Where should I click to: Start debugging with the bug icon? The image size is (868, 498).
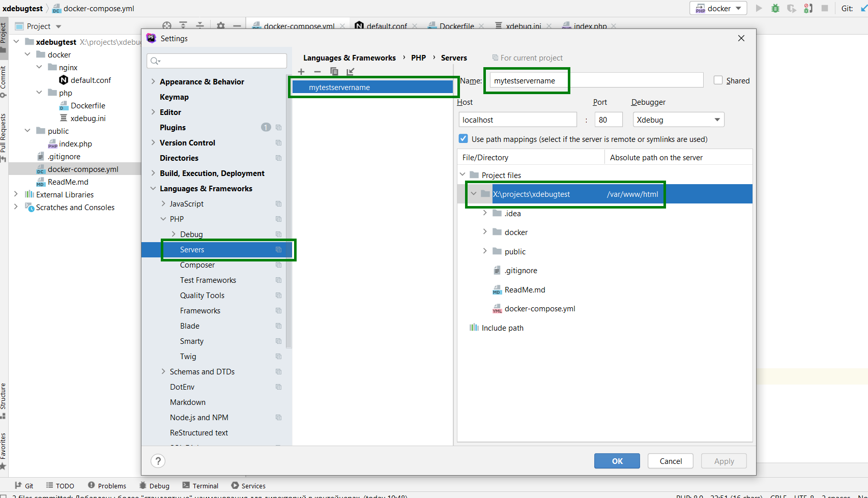[x=775, y=8]
